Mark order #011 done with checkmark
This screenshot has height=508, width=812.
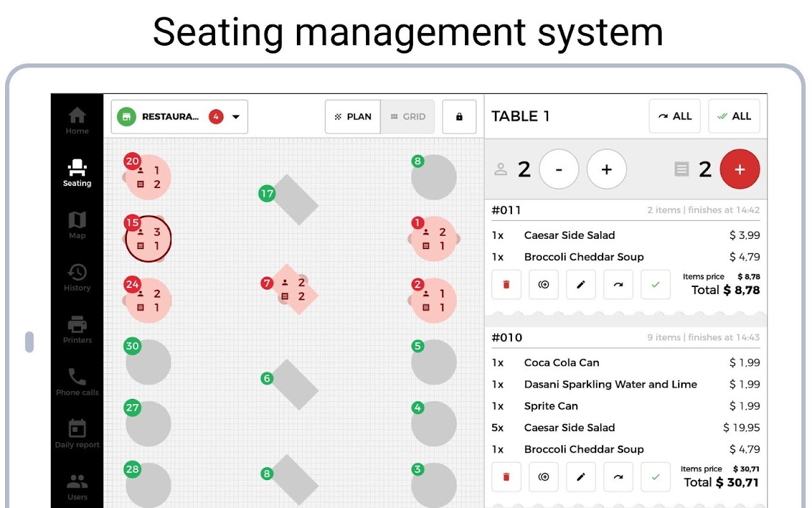pyautogui.click(x=655, y=284)
